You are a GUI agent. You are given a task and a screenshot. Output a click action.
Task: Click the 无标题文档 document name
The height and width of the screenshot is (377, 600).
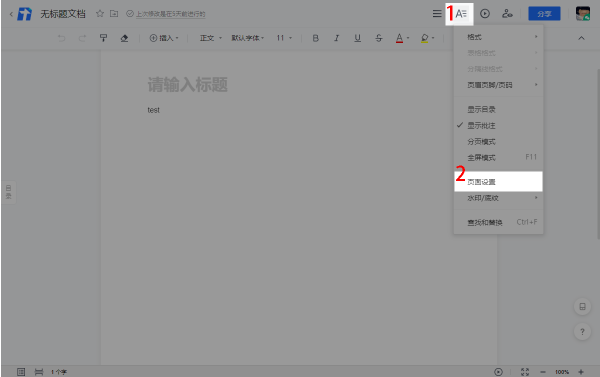click(63, 14)
